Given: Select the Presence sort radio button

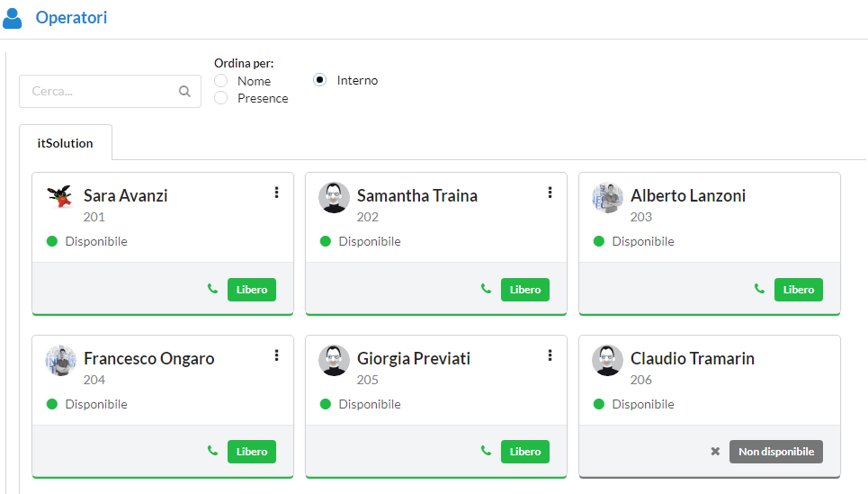Looking at the screenshot, I should (221, 98).
